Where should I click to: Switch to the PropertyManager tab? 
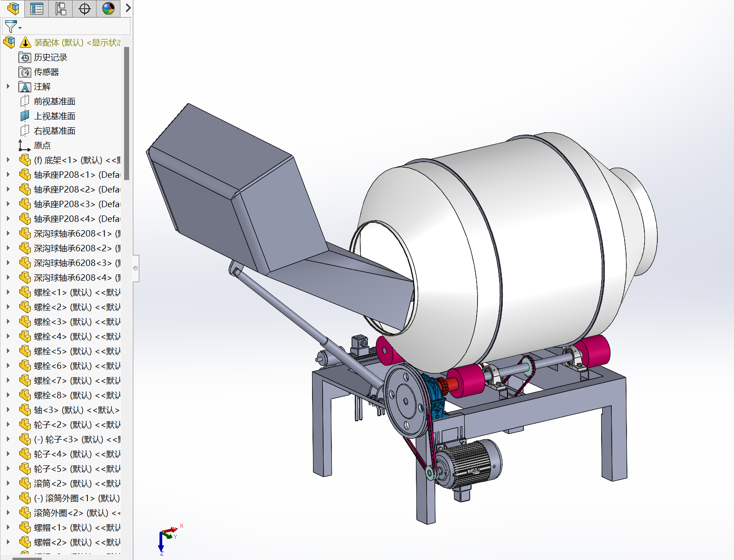click(x=37, y=8)
